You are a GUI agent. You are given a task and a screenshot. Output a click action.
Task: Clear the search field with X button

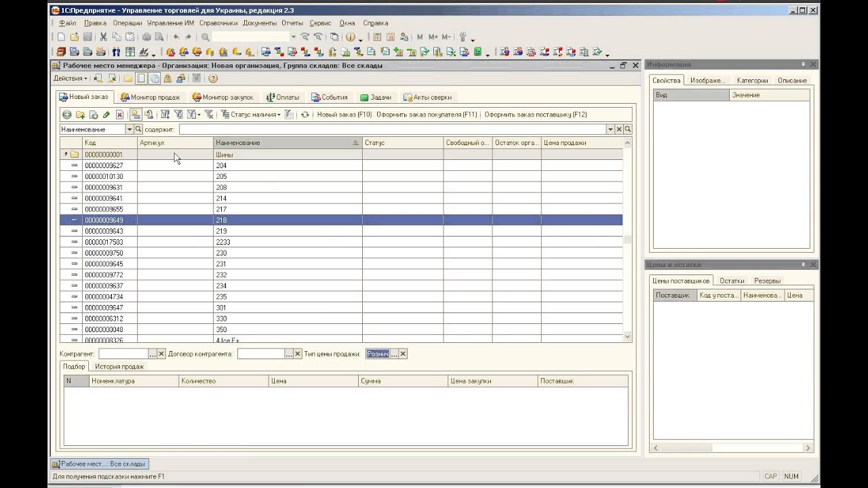619,129
